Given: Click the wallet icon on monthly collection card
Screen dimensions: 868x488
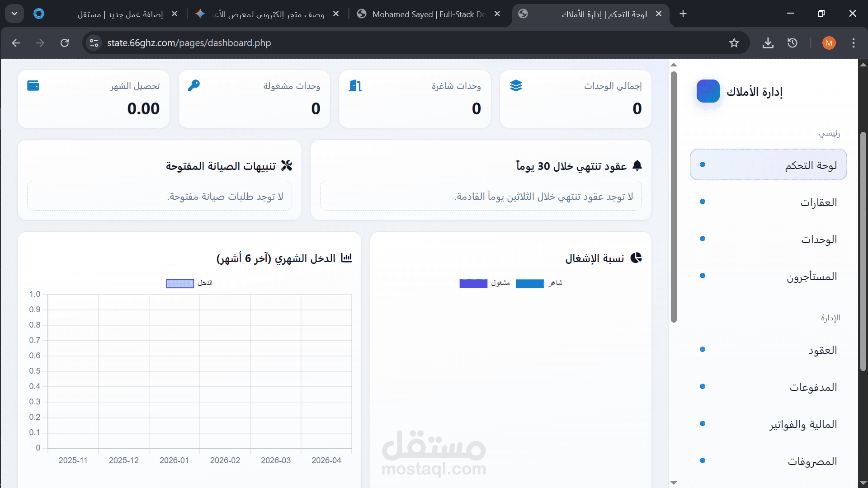Looking at the screenshot, I should (33, 85).
